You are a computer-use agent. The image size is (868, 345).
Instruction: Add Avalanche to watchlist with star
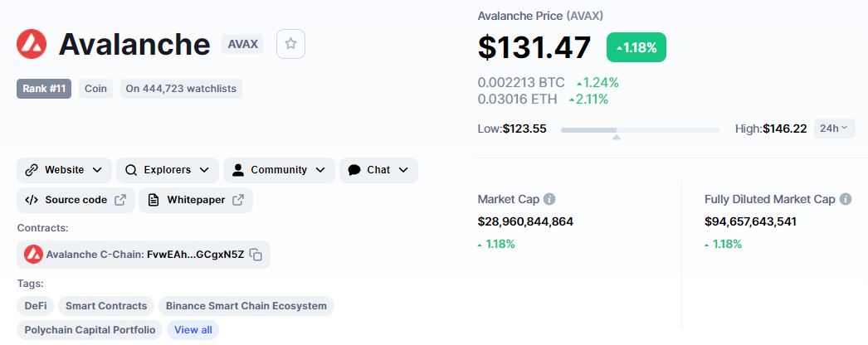pyautogui.click(x=290, y=44)
